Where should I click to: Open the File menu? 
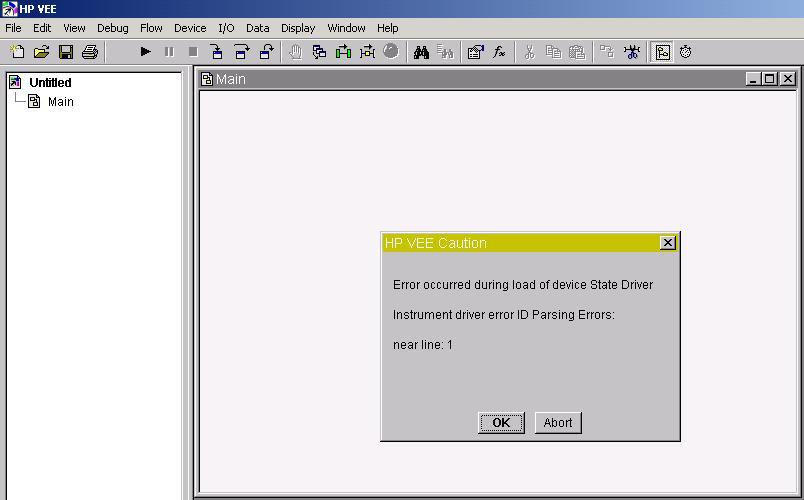(x=13, y=28)
